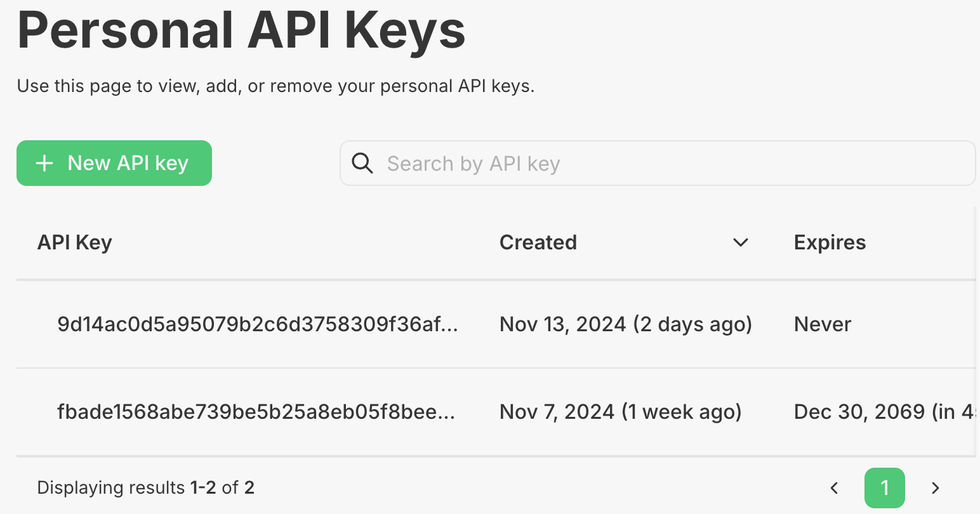Screen dimensions: 980x514
Task: Click the magnifying glass search icon
Action: coord(362,163)
